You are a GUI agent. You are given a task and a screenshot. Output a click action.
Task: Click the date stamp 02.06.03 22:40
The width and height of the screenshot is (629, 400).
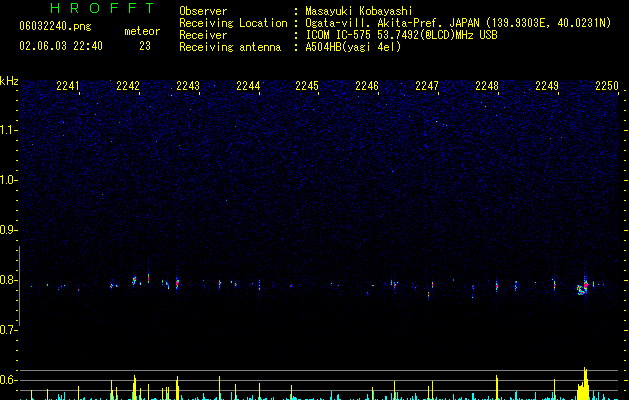point(61,46)
